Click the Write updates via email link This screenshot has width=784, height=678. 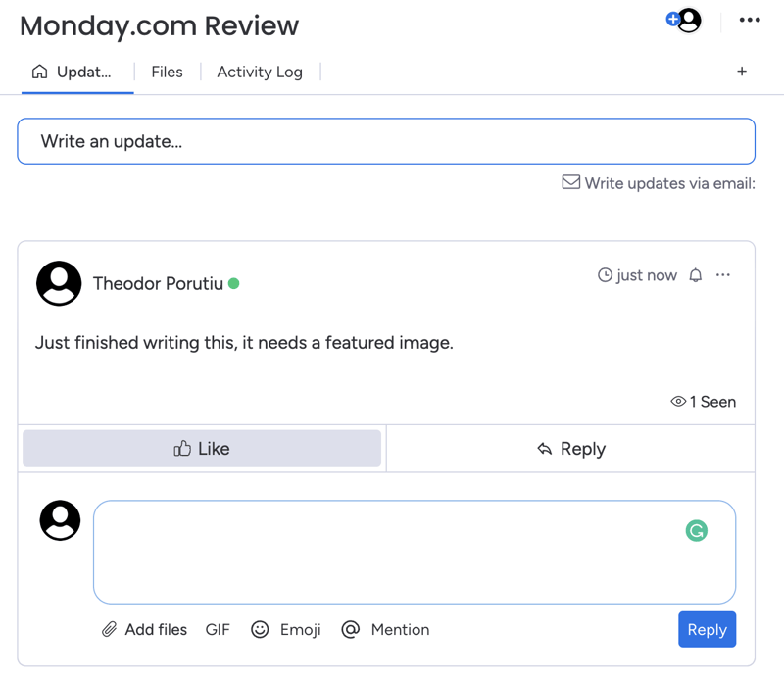(669, 183)
